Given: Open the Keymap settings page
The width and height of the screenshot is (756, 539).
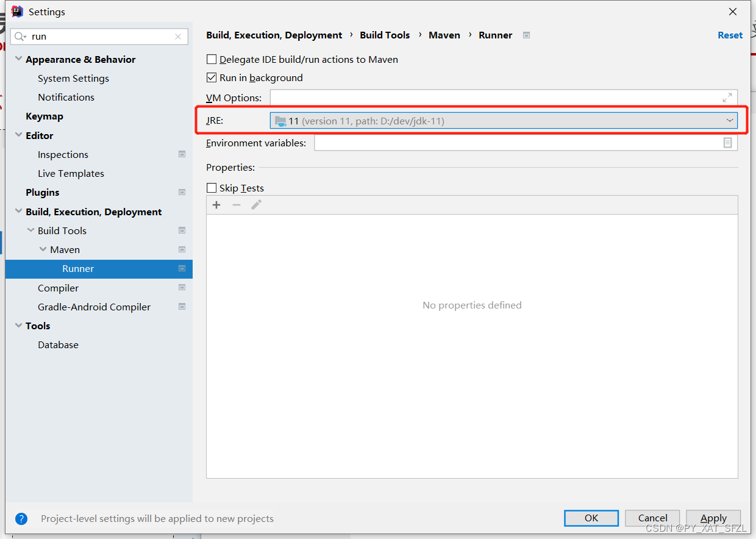Looking at the screenshot, I should (x=45, y=116).
